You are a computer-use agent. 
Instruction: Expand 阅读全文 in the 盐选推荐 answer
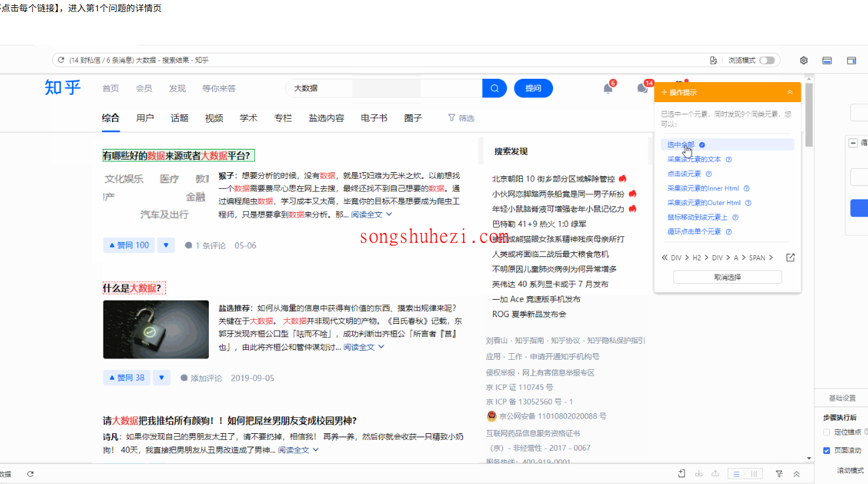pyautogui.click(x=364, y=347)
